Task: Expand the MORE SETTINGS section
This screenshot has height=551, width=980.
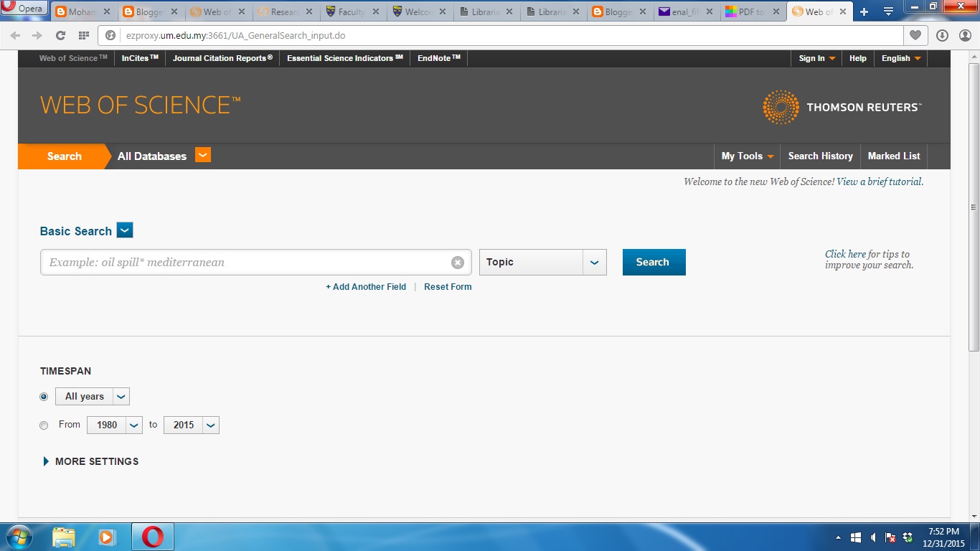Action: point(90,461)
